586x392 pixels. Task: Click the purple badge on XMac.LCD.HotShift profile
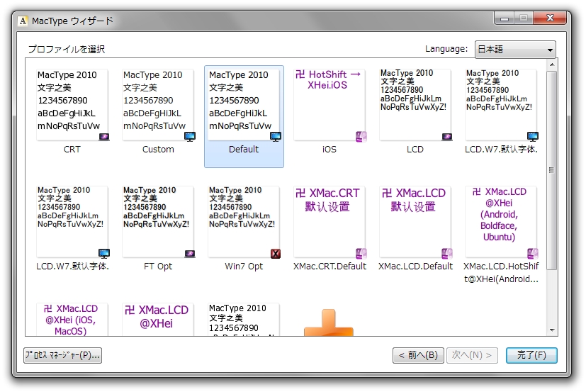click(533, 254)
